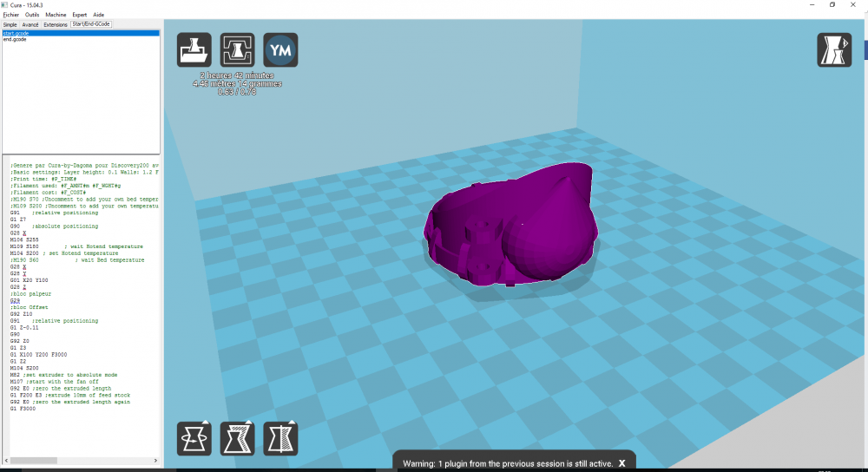Open the View mode icon at top right
This screenshot has width=868, height=472.
point(834,49)
